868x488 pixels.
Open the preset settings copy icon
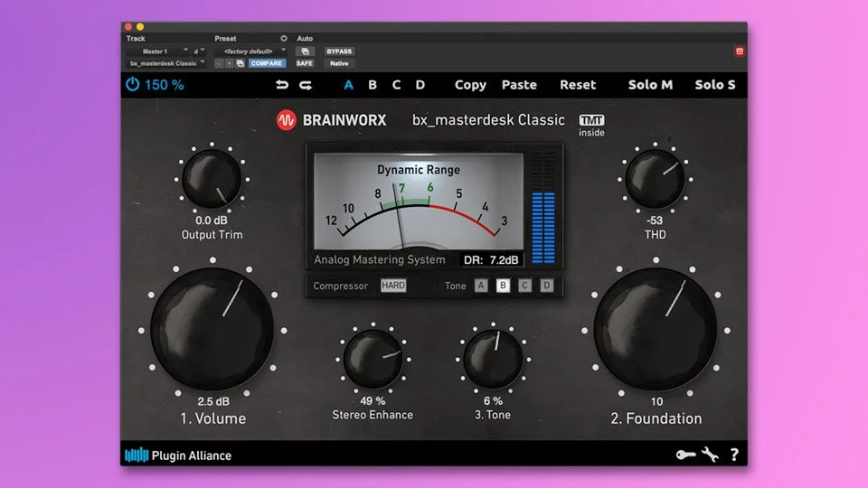coord(241,63)
